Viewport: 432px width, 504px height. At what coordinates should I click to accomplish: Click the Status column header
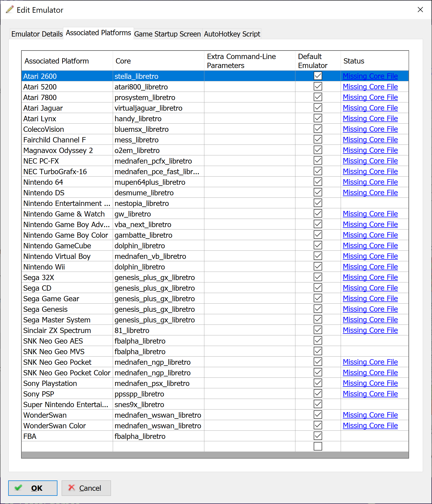click(375, 61)
